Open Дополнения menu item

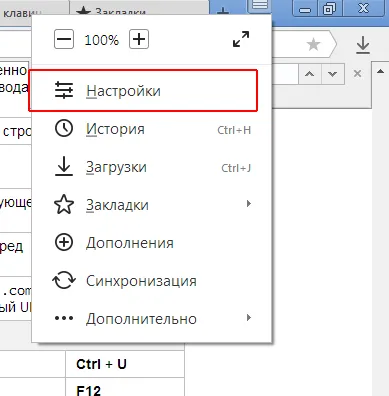(152, 243)
